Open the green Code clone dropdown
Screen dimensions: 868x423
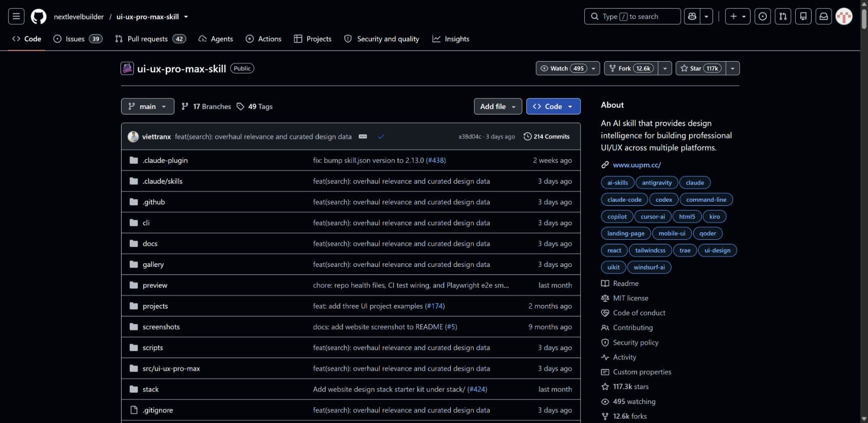554,106
